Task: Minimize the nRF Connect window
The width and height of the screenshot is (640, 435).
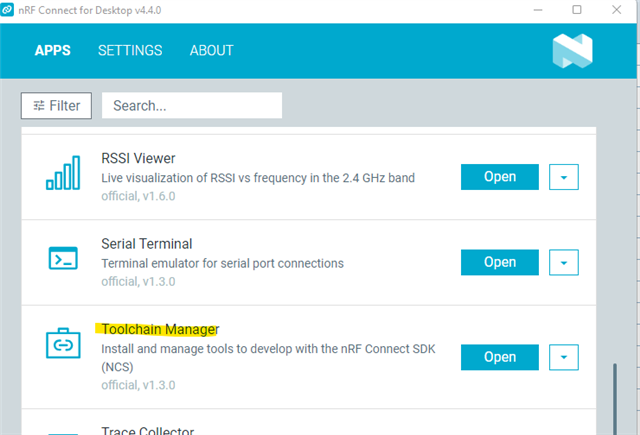Action: click(x=538, y=10)
